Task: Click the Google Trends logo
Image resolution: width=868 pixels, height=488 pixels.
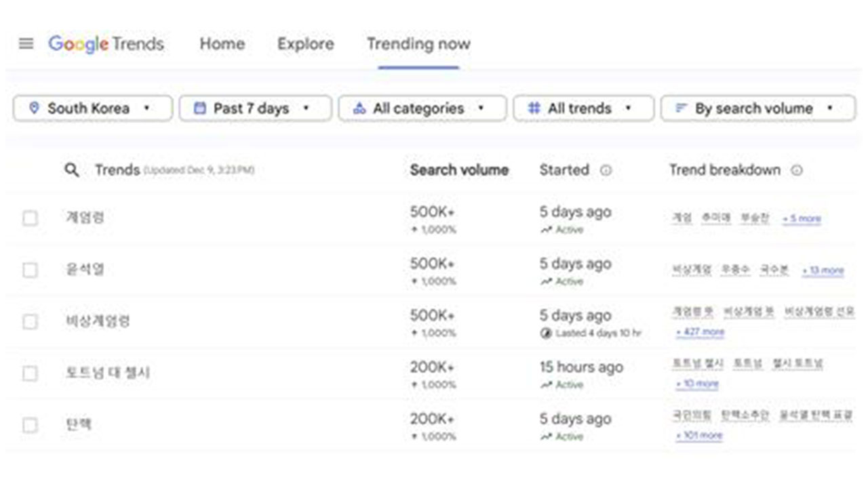Action: click(x=106, y=44)
